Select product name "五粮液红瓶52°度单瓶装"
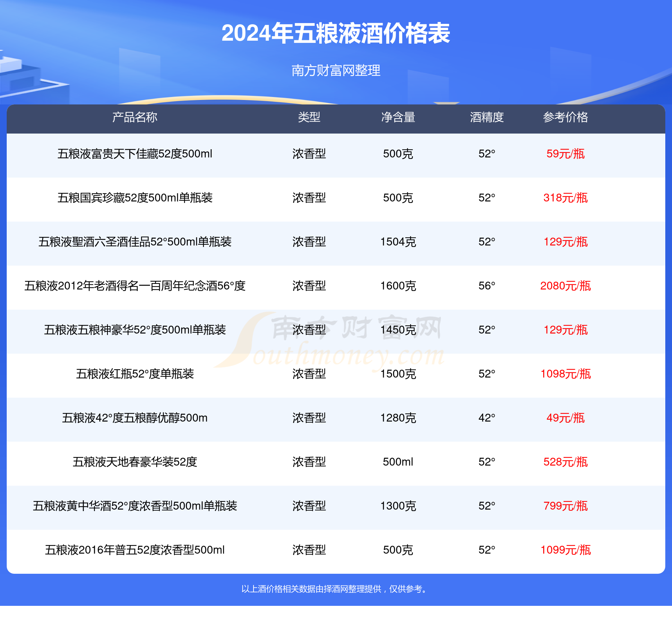This screenshot has width=672, height=623. point(135,374)
